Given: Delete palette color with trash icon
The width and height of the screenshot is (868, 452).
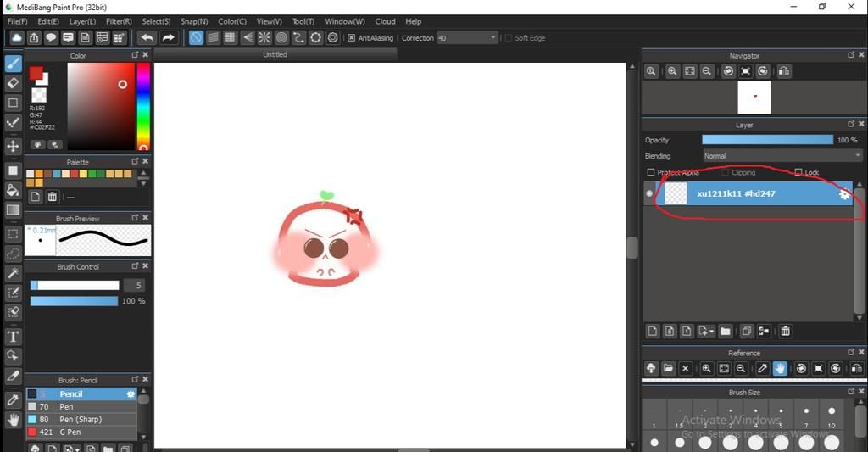Looking at the screenshot, I should click(52, 197).
